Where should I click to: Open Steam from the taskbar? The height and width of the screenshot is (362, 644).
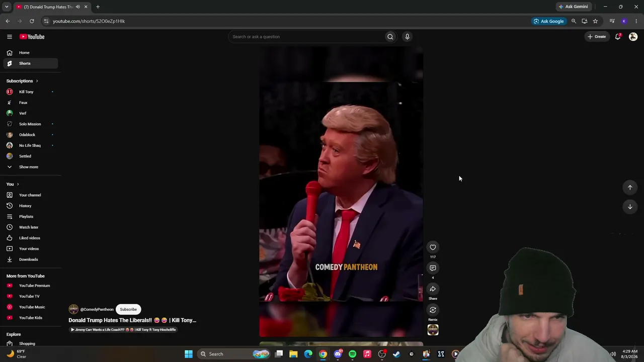(396, 354)
